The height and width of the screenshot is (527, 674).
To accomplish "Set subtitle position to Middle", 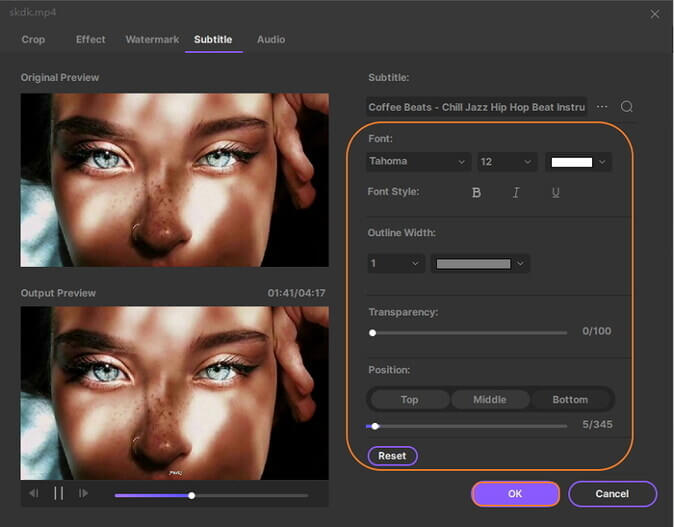I will pos(490,399).
